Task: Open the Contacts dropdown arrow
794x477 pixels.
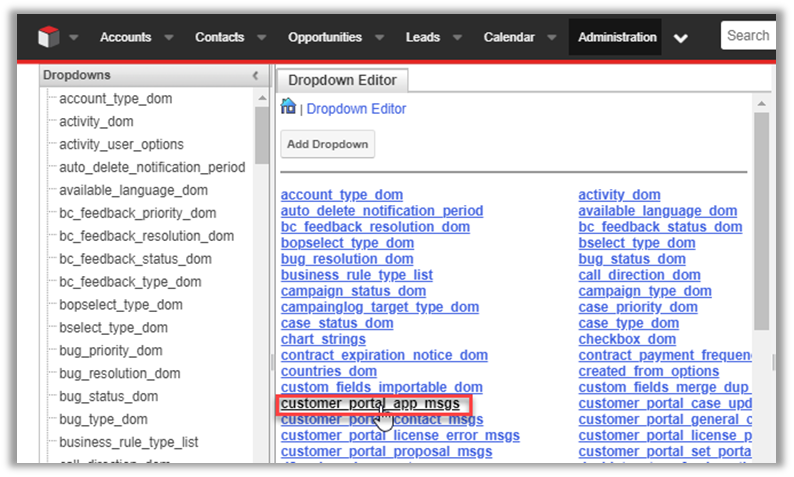Action: (x=261, y=38)
